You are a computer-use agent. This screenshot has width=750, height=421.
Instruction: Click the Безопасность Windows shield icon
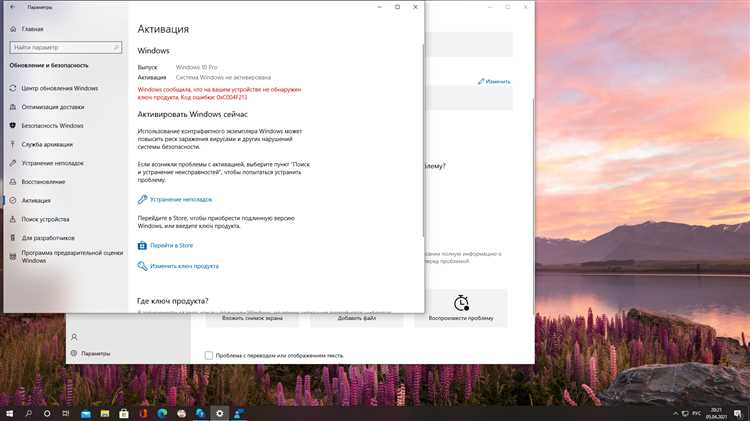click(13, 126)
